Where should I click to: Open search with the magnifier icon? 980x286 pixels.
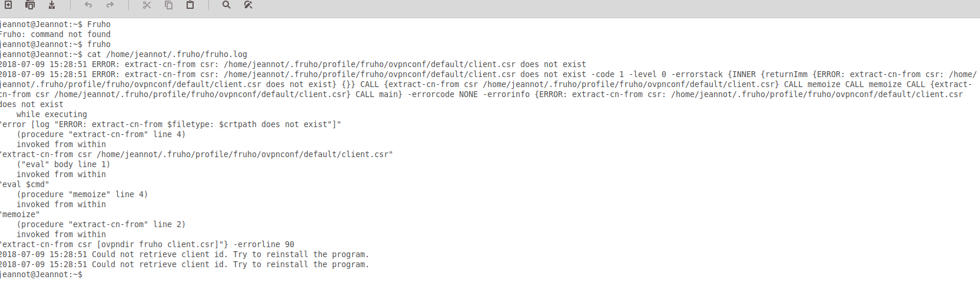pyautogui.click(x=227, y=5)
